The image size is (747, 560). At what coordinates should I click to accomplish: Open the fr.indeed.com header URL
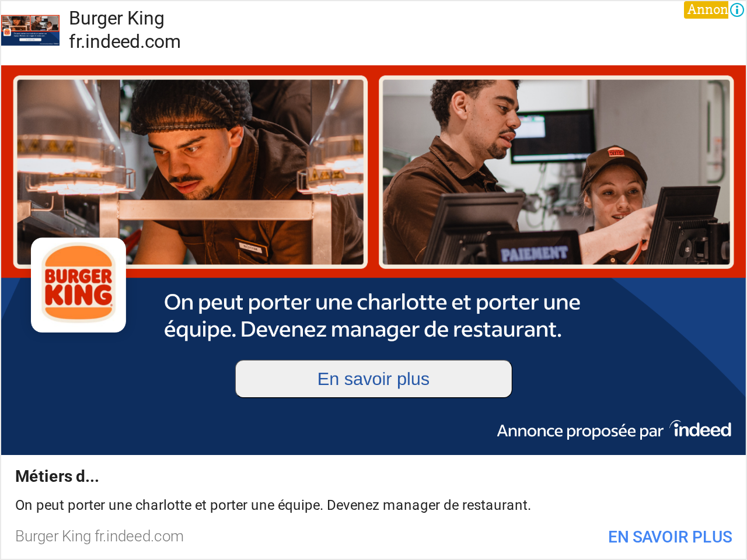(125, 42)
